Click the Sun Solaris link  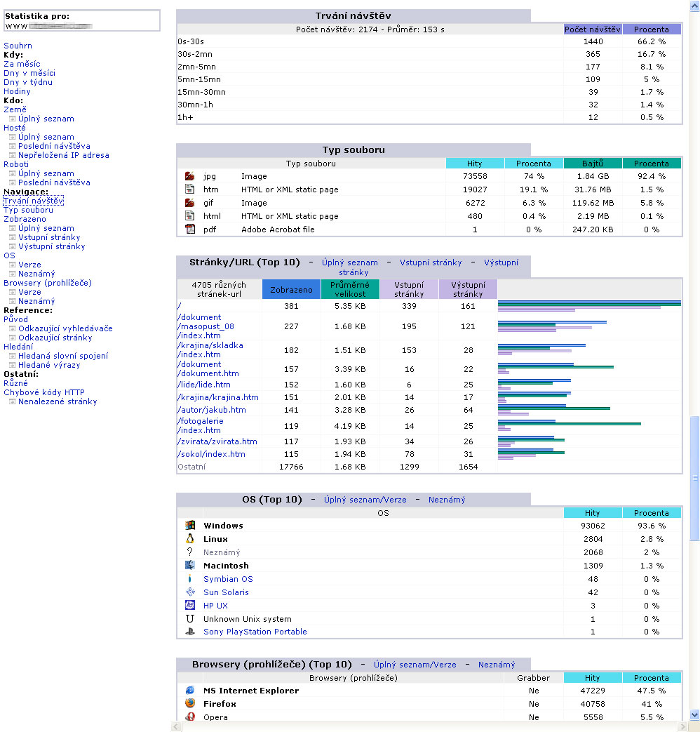coord(226,592)
